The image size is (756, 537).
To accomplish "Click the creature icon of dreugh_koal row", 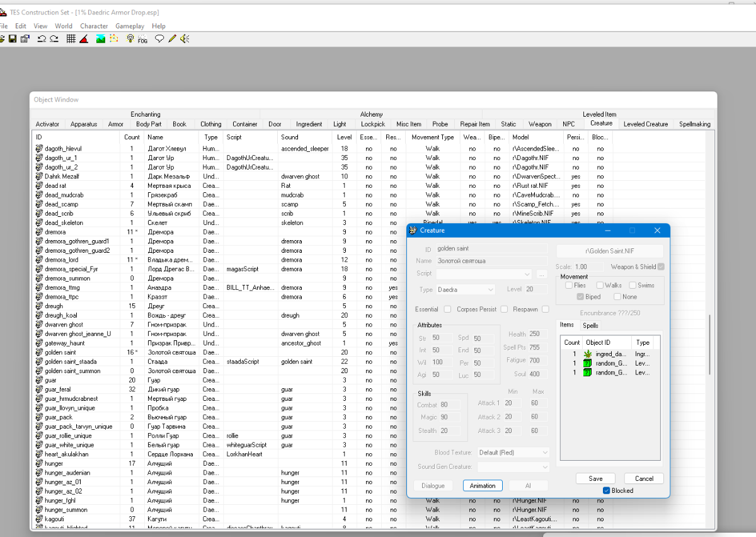I will 39,315.
